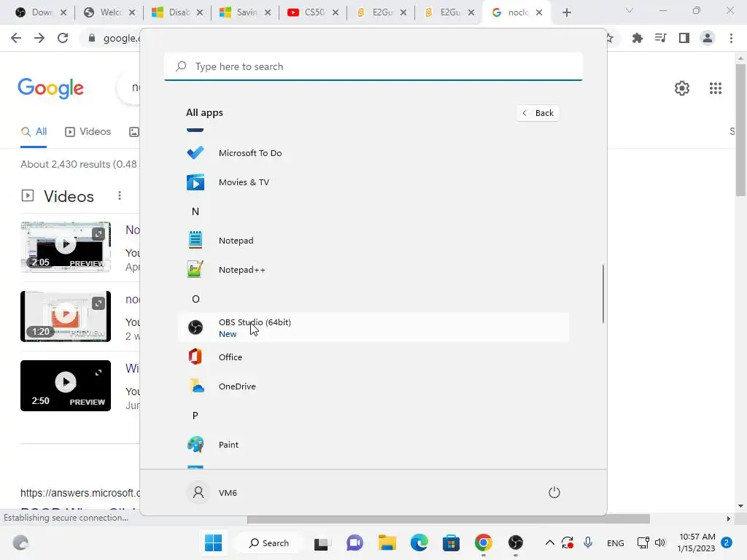Screen dimensions: 747x560
Task: Open Chrome tab search chevron
Action: tap(630, 10)
